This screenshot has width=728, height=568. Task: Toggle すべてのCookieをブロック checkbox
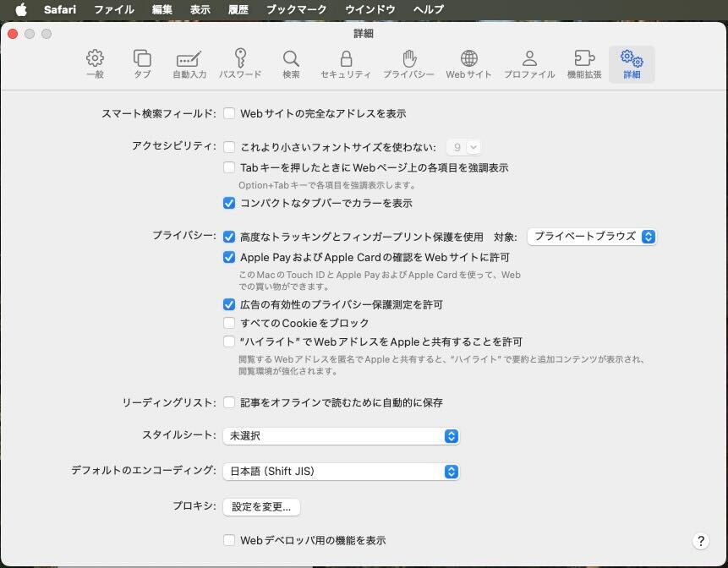pyautogui.click(x=229, y=323)
